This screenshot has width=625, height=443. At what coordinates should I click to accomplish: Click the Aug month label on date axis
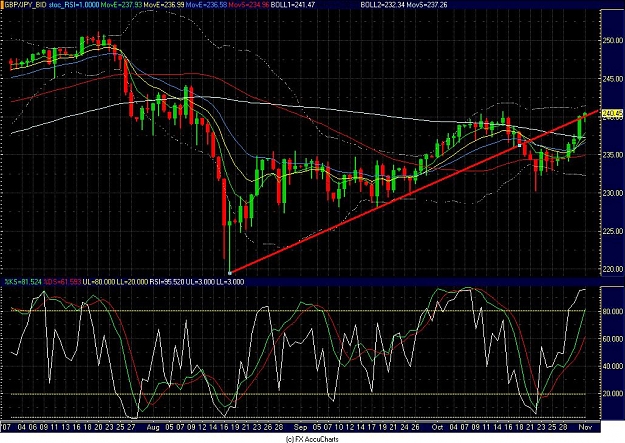[153, 427]
